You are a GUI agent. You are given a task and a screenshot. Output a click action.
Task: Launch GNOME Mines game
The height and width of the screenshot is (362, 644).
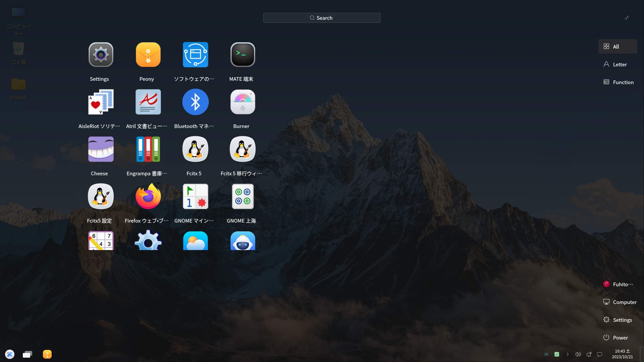point(195,196)
